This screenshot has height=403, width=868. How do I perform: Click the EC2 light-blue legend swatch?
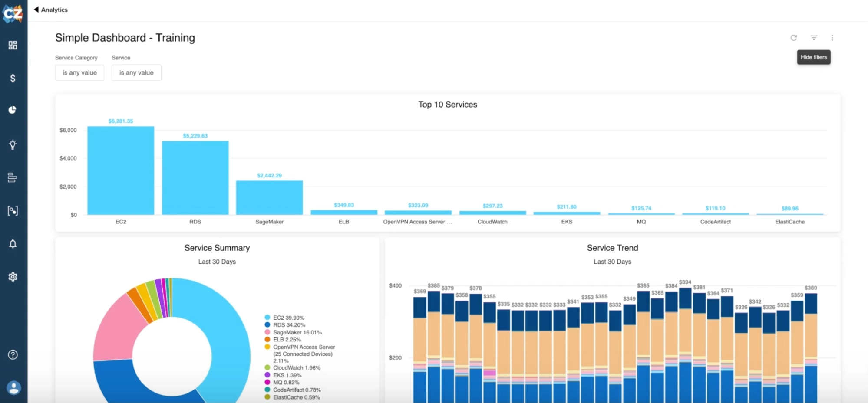267,318
